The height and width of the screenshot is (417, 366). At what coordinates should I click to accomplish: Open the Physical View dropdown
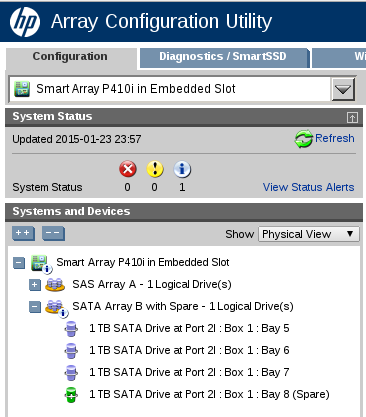point(309,234)
